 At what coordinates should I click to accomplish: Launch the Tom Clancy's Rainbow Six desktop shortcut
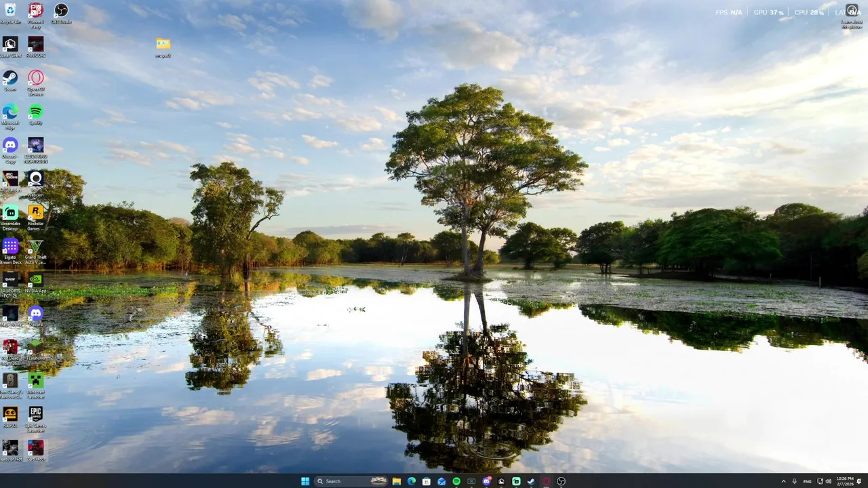(10, 386)
